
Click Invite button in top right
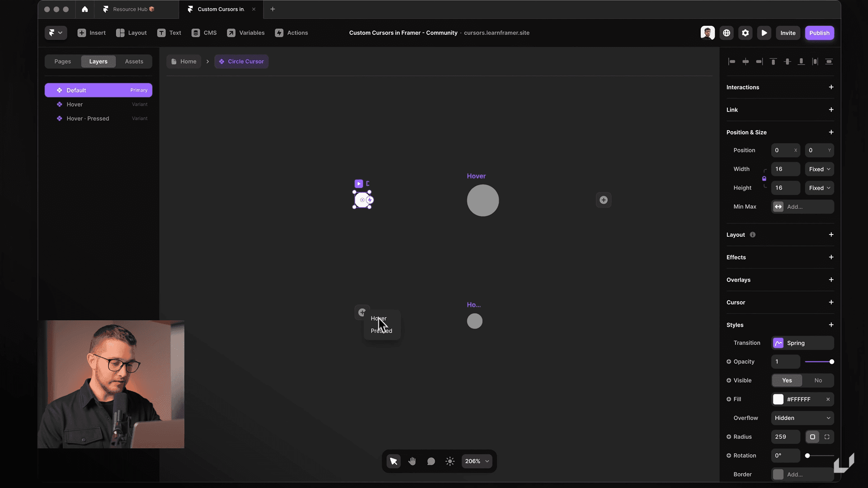pyautogui.click(x=788, y=33)
